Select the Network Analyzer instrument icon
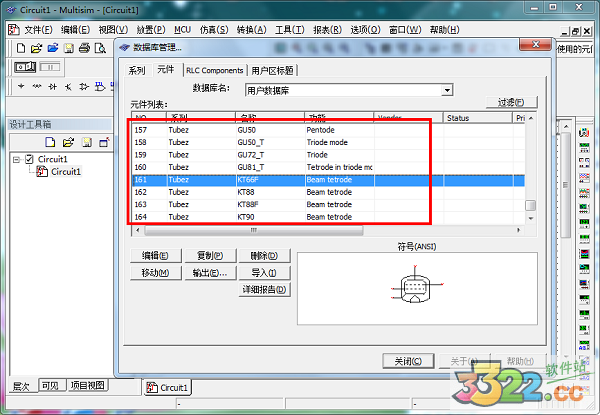 pos(584,329)
